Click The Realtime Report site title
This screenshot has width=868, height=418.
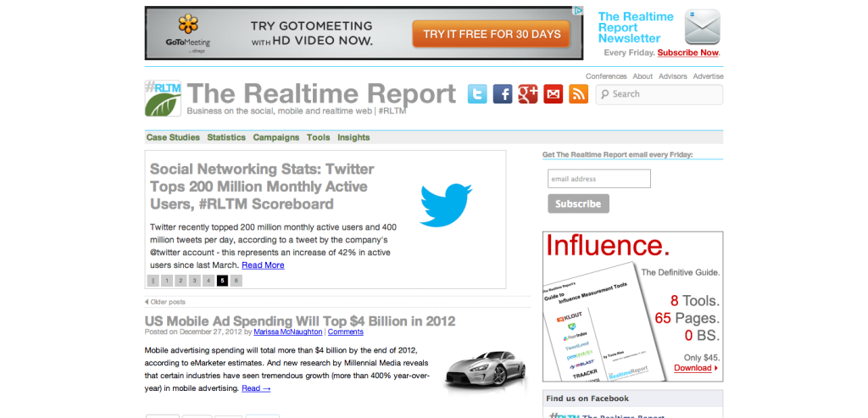pos(321,93)
